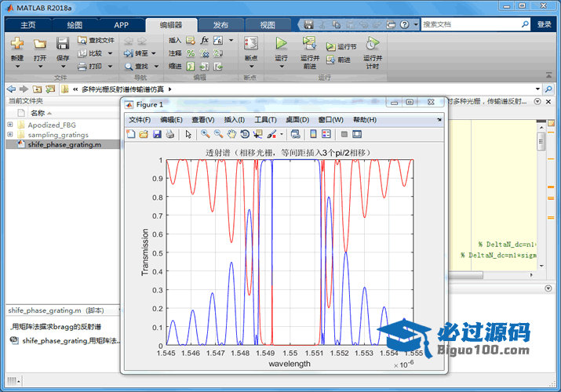Select the Edit Plot arrow tool
561x392 pixels.
click(x=188, y=134)
